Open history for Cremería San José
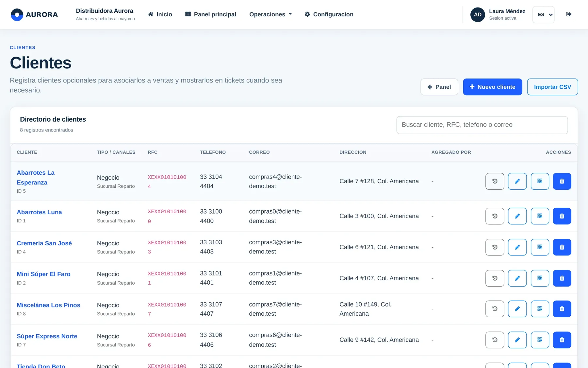 (x=495, y=247)
